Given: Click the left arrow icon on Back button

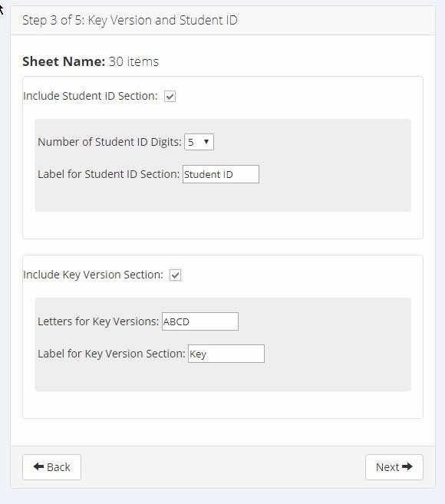Looking at the screenshot, I should (x=38, y=466).
